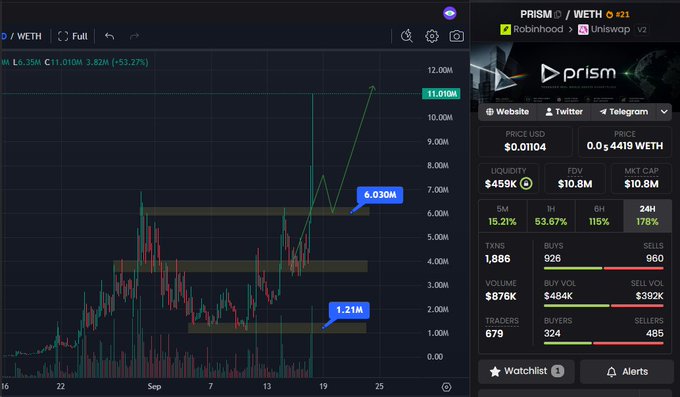This screenshot has height=397, width=680.
Task: Open the Uniswap DEX link
Action: point(604,29)
